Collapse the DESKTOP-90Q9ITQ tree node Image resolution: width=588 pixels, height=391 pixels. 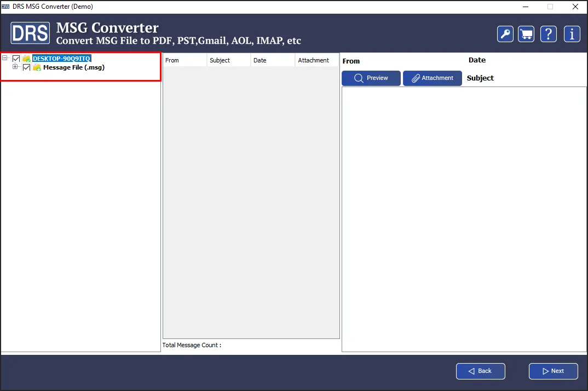5,58
